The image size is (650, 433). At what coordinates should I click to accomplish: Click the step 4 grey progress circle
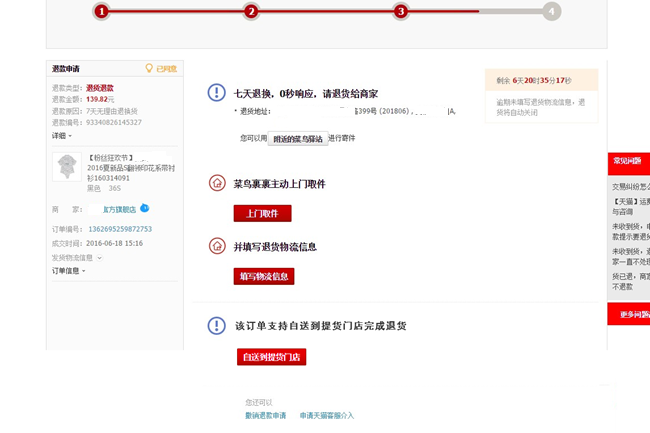tap(551, 11)
